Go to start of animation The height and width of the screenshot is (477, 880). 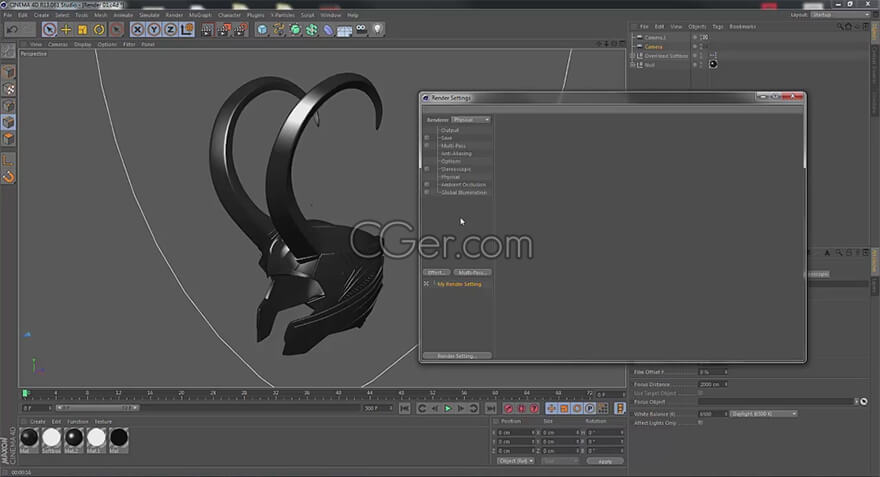pos(405,409)
